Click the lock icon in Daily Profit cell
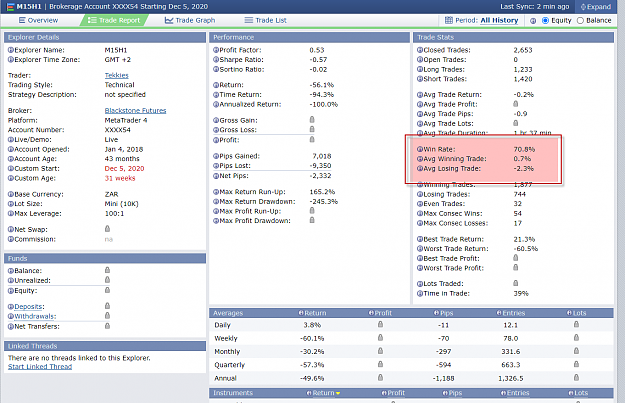 point(380,324)
